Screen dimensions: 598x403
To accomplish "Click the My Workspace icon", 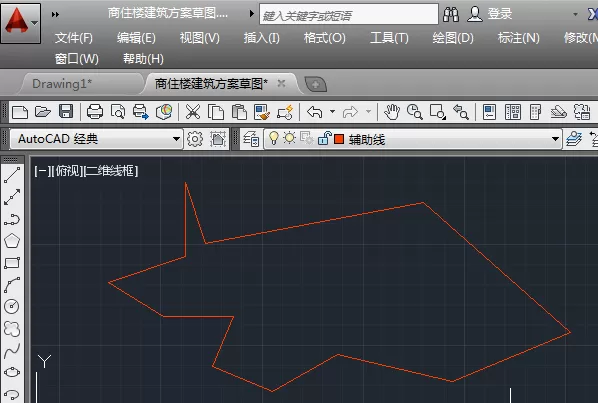I will click(218, 139).
